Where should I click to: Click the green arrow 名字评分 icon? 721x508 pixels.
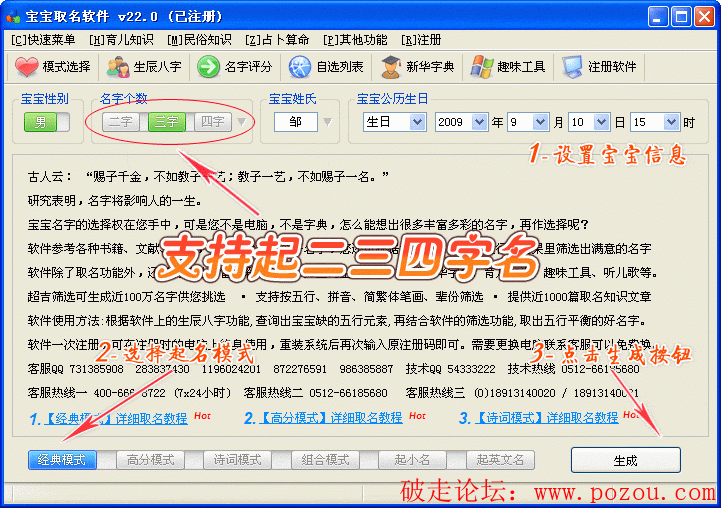tap(208, 67)
